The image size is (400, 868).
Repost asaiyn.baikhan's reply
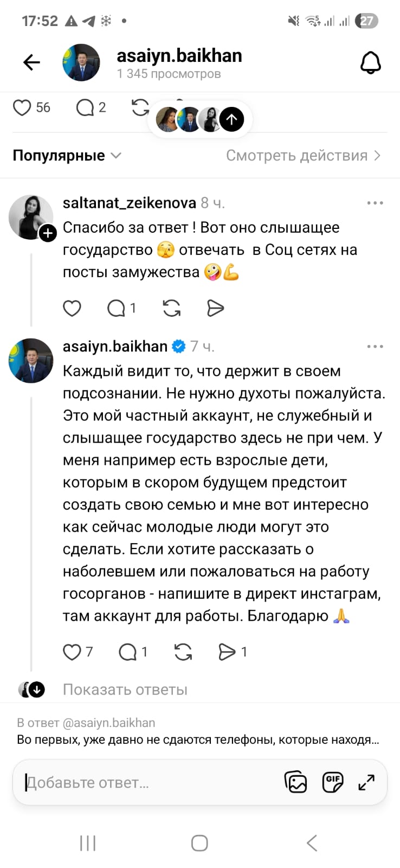pos(183,652)
